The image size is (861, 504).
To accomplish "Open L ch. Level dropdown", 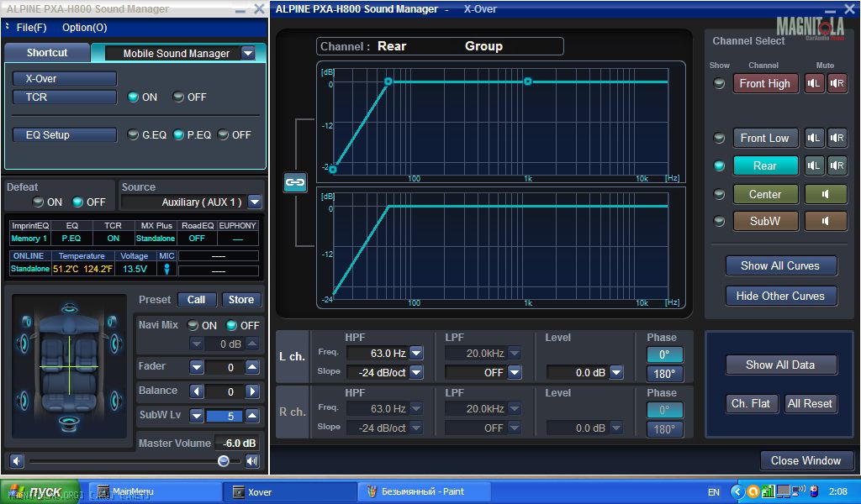I will pyautogui.click(x=616, y=372).
